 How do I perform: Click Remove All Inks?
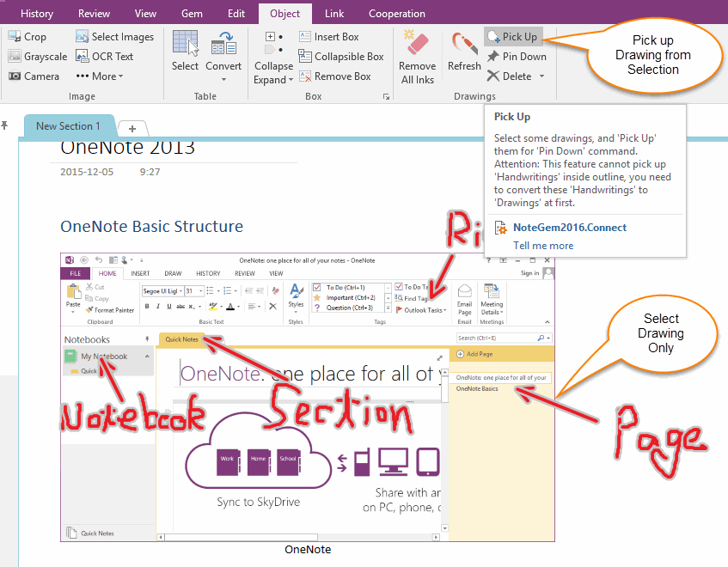click(x=418, y=58)
